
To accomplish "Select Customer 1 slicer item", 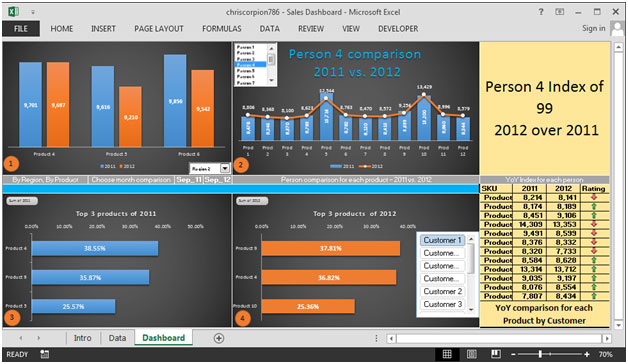I will tap(443, 240).
